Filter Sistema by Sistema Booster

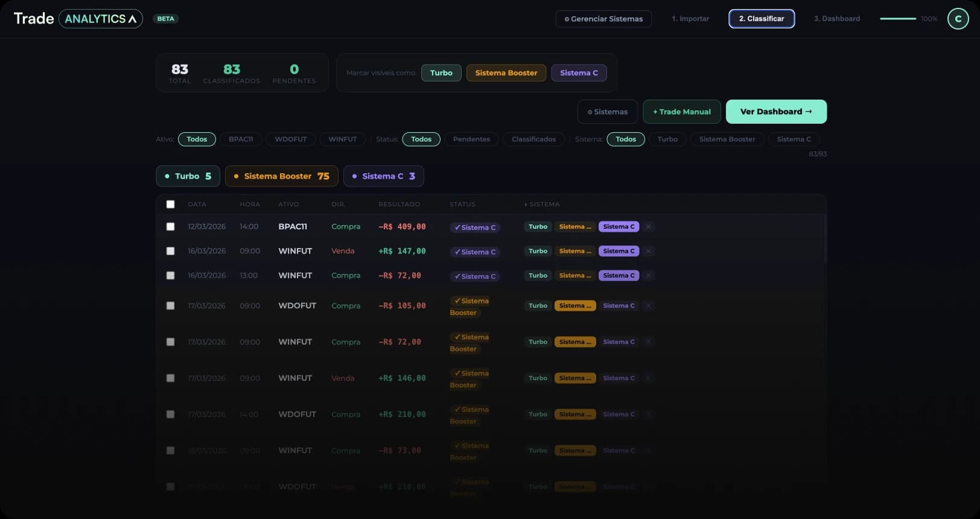coord(727,139)
